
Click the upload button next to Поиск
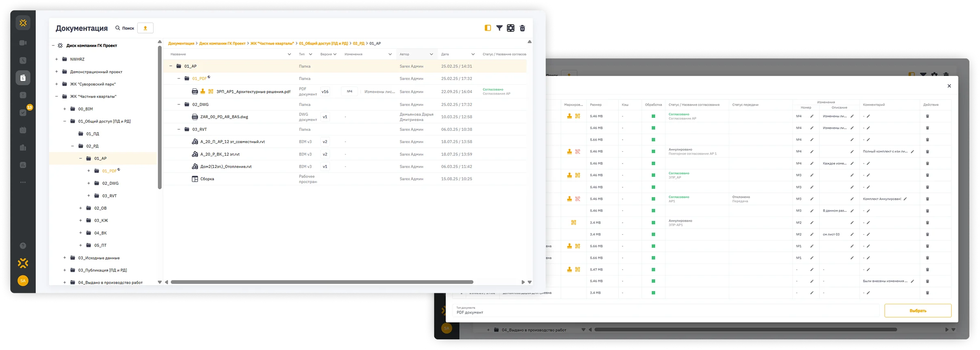click(145, 28)
